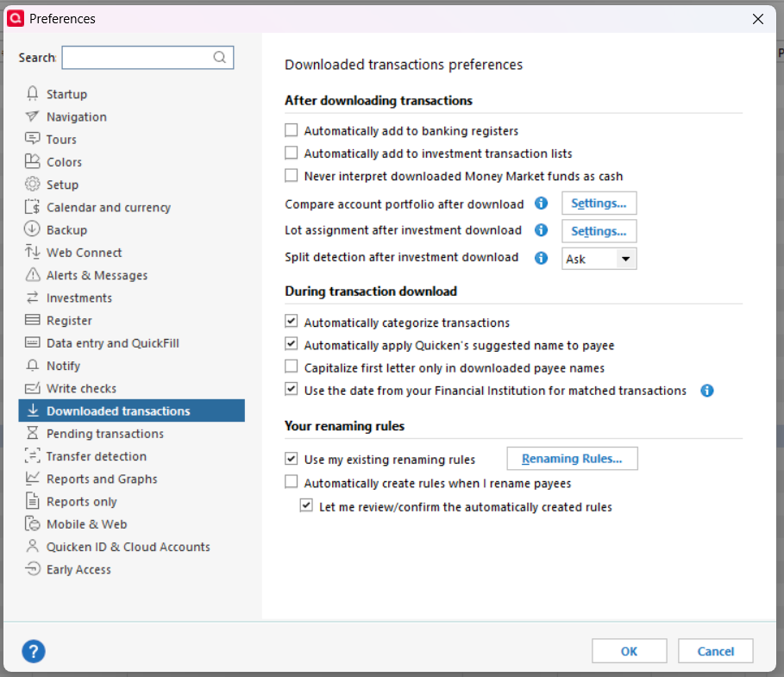784x677 pixels.
Task: Click the Tours speech bubble icon
Action: click(33, 139)
